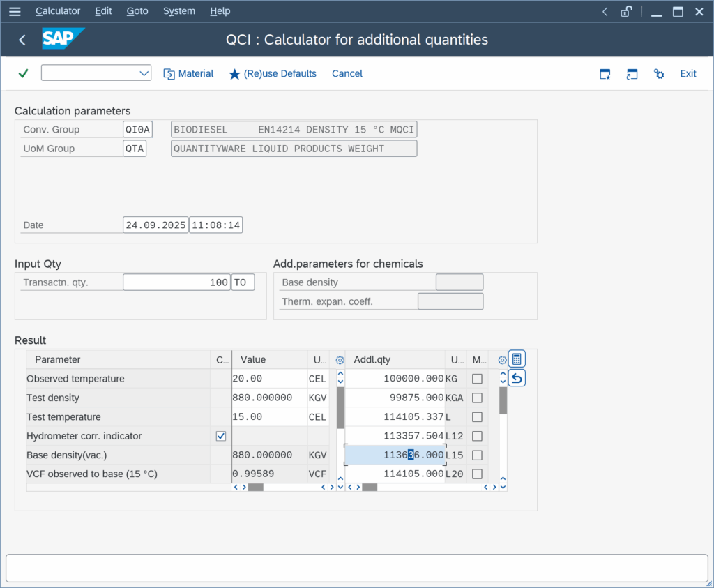
Task: Check the box in the L15 quantity row
Action: 477,455
